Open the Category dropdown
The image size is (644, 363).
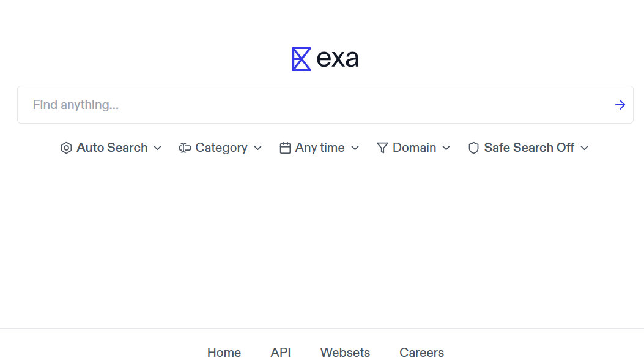point(221,148)
